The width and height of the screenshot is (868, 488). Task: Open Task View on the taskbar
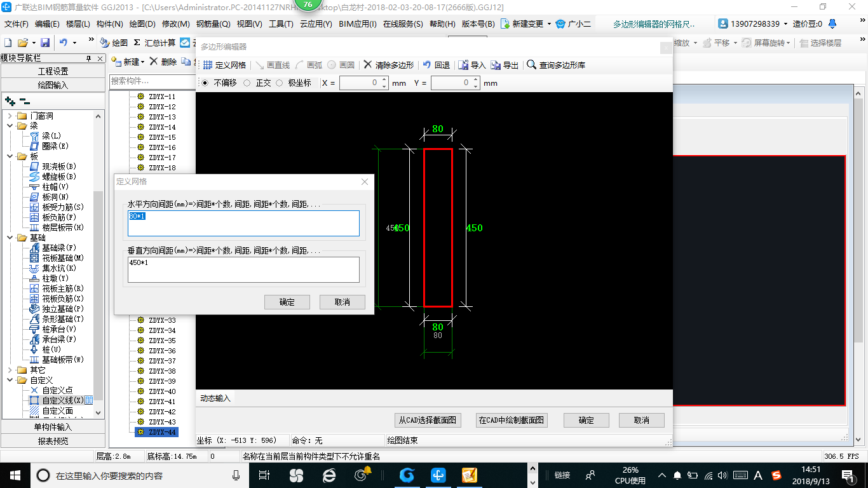coord(264,475)
